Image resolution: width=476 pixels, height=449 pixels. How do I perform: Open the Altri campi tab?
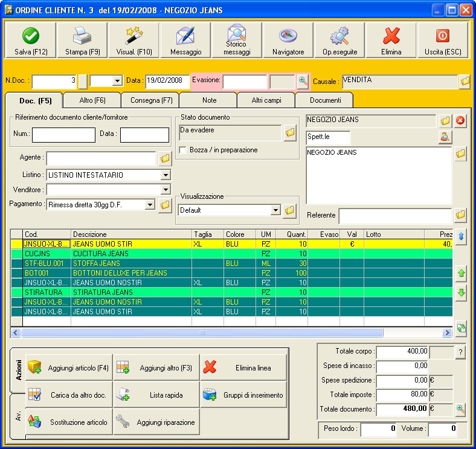(x=264, y=100)
